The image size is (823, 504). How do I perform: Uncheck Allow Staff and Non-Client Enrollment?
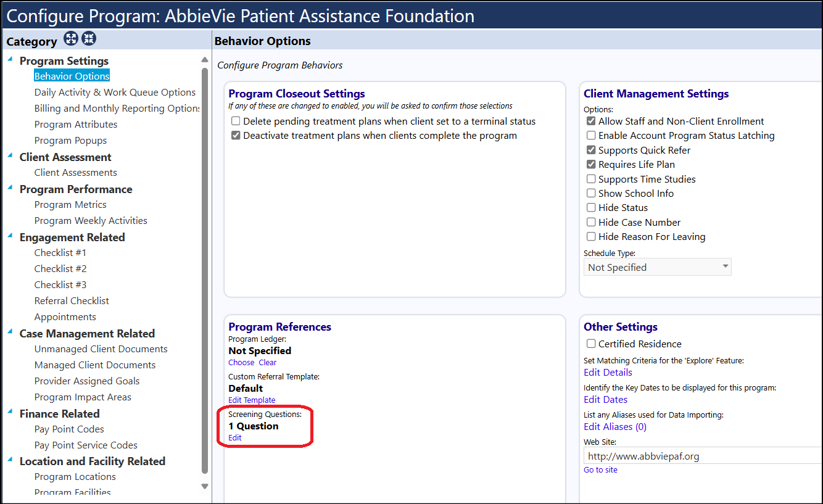coord(591,122)
